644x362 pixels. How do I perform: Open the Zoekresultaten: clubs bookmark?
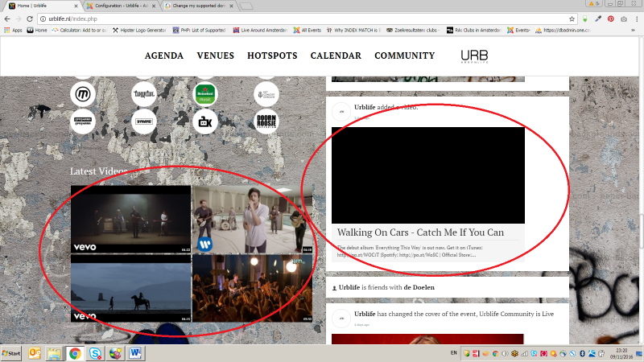coord(414,30)
